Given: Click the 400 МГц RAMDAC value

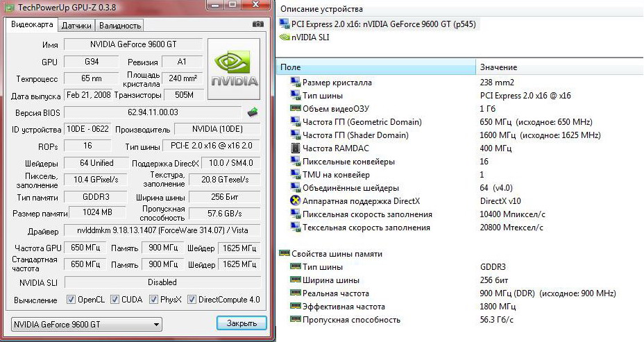Looking at the screenshot, I should tap(495, 148).
